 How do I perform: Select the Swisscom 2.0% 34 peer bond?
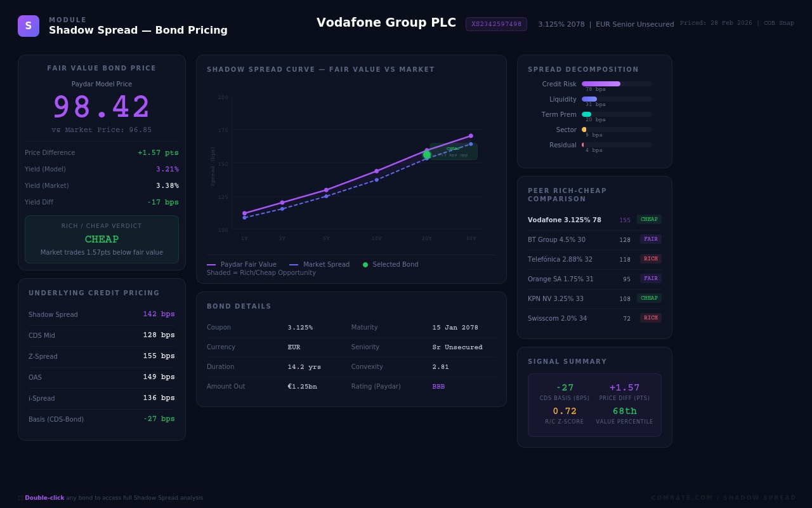tap(594, 318)
